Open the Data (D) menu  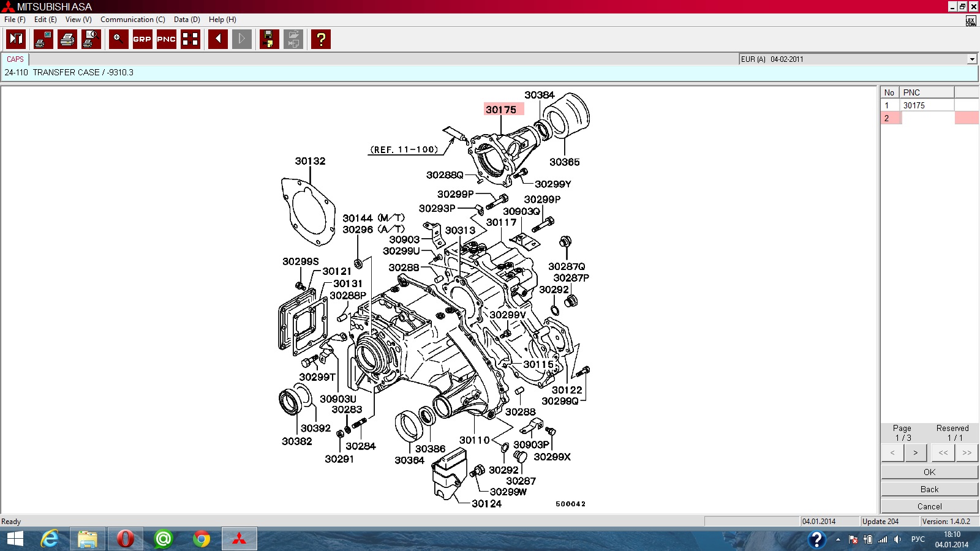click(187, 20)
